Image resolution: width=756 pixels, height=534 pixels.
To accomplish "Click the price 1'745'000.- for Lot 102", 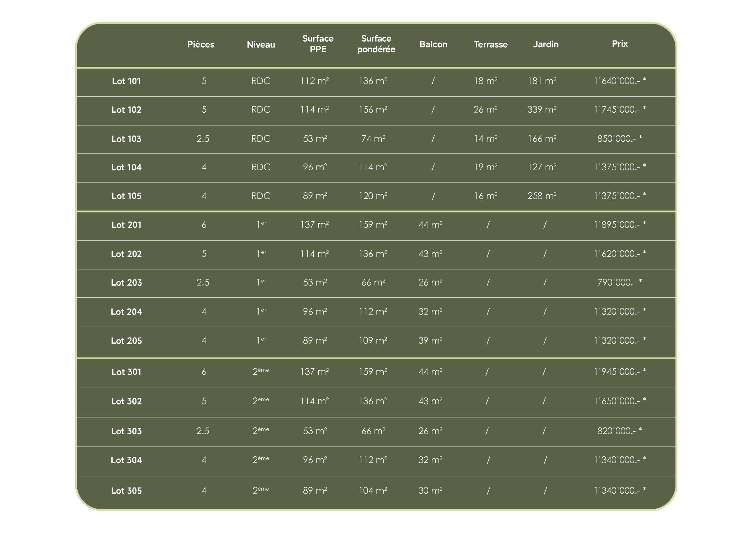I will 620,109.
